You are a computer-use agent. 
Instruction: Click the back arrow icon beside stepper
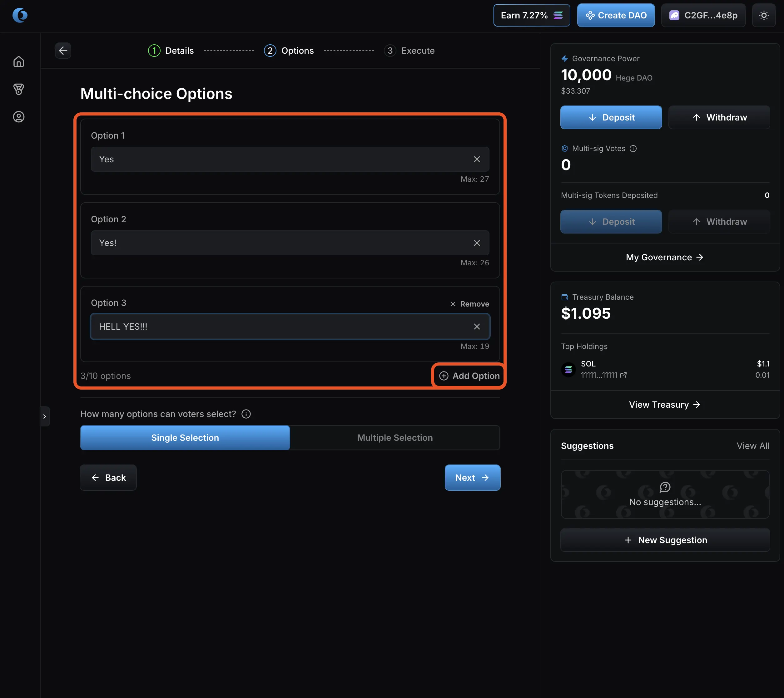point(63,51)
